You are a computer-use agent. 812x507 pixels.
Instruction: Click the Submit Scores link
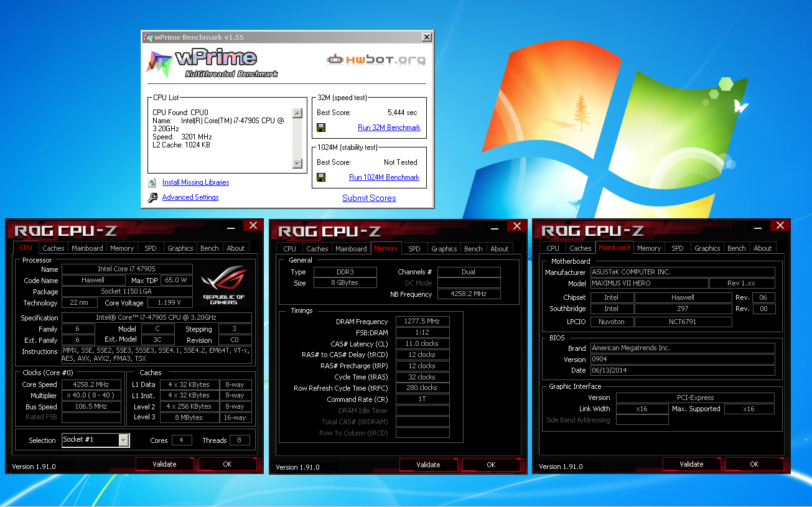tap(369, 198)
